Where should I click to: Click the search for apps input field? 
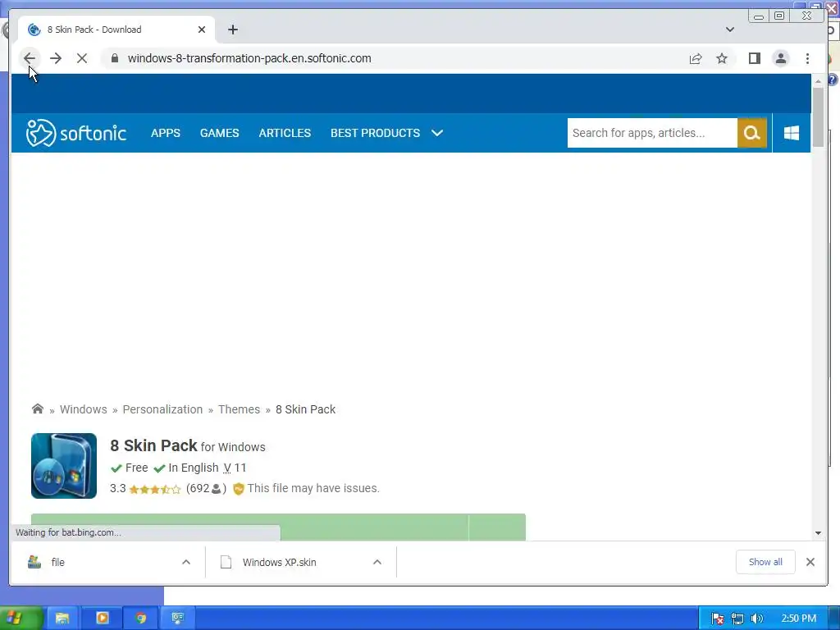(652, 133)
